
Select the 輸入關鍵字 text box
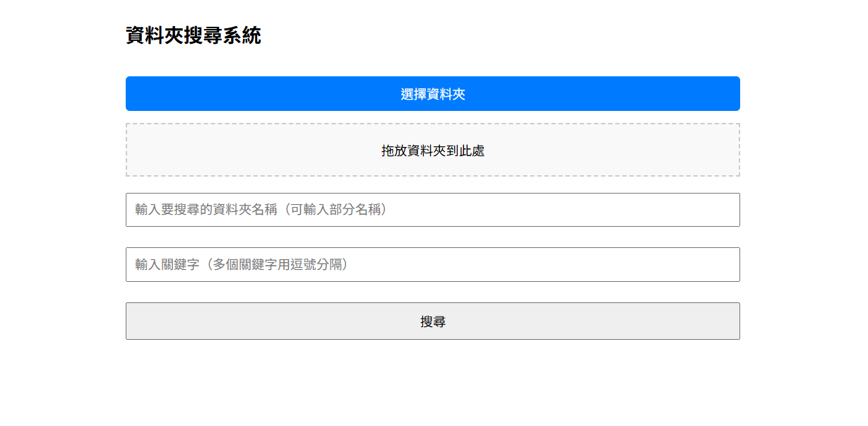(432, 265)
